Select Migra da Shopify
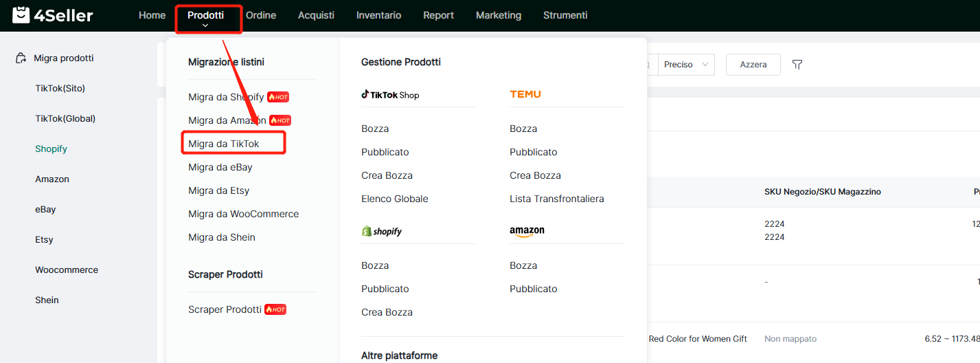Viewport: 980px width, 363px height. (226, 97)
